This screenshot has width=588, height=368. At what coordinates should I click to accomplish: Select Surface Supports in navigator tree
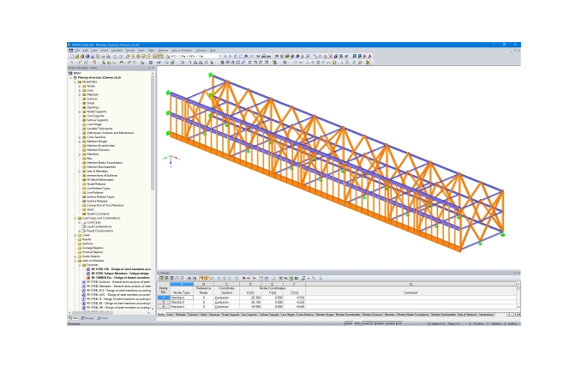tap(97, 120)
